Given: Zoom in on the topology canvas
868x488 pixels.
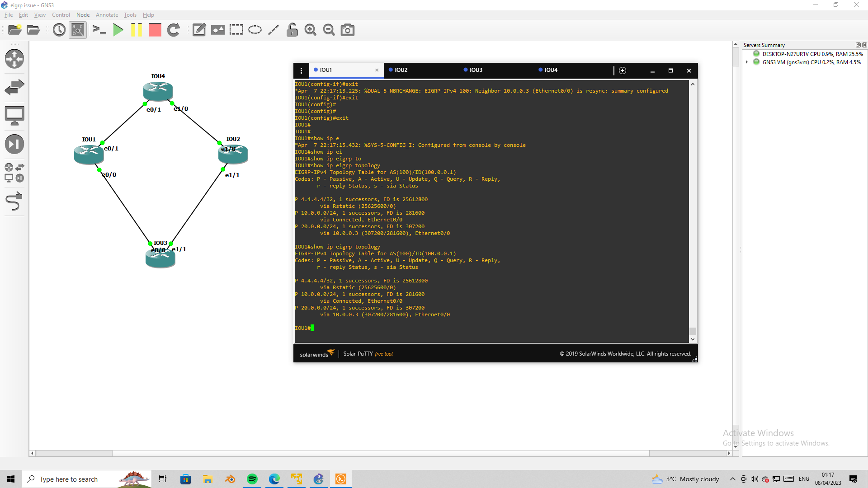Looking at the screenshot, I should coord(310,30).
